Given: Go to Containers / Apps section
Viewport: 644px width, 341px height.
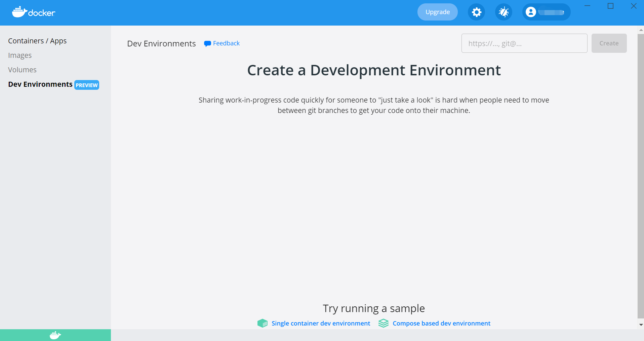Looking at the screenshot, I should click(37, 41).
